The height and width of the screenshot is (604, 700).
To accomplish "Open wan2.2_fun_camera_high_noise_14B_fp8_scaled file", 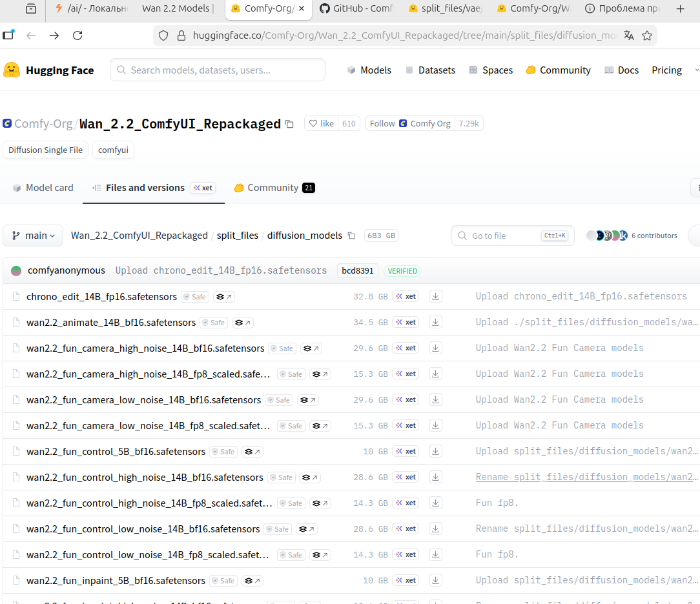I will pos(149,374).
